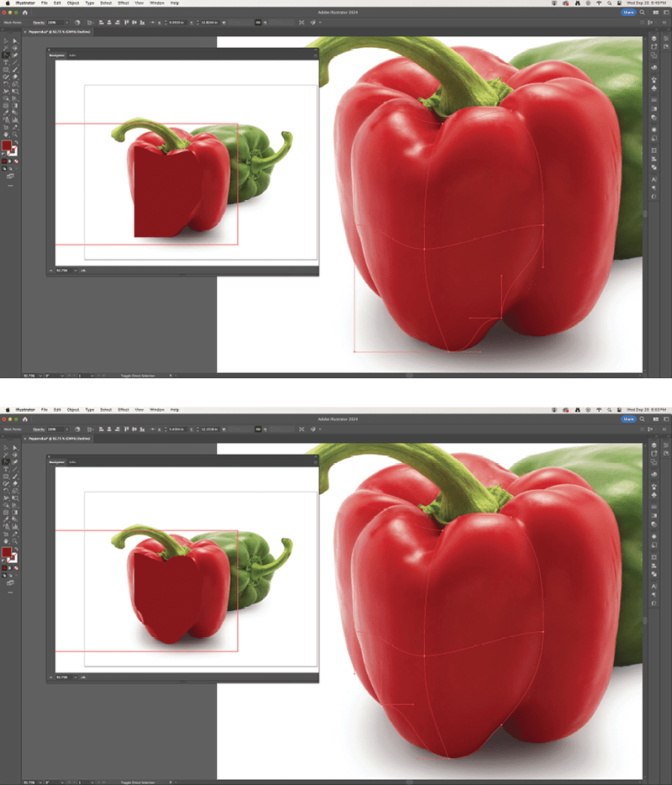Open the Select menu in the lower menu bar
This screenshot has width=672, height=785.
coord(106,410)
